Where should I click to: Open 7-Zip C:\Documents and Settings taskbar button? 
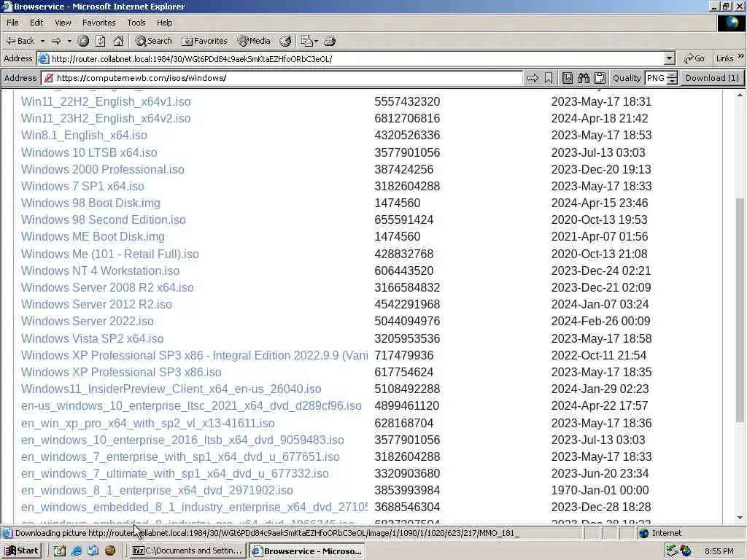coord(187,551)
